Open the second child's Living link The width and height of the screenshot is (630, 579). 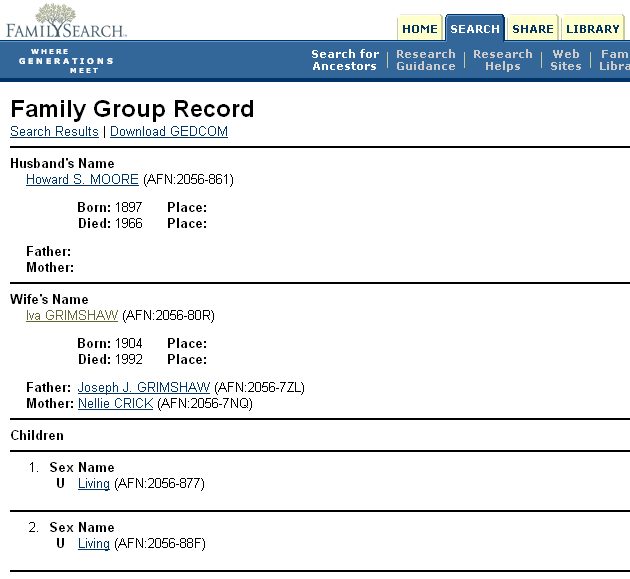(x=93, y=544)
